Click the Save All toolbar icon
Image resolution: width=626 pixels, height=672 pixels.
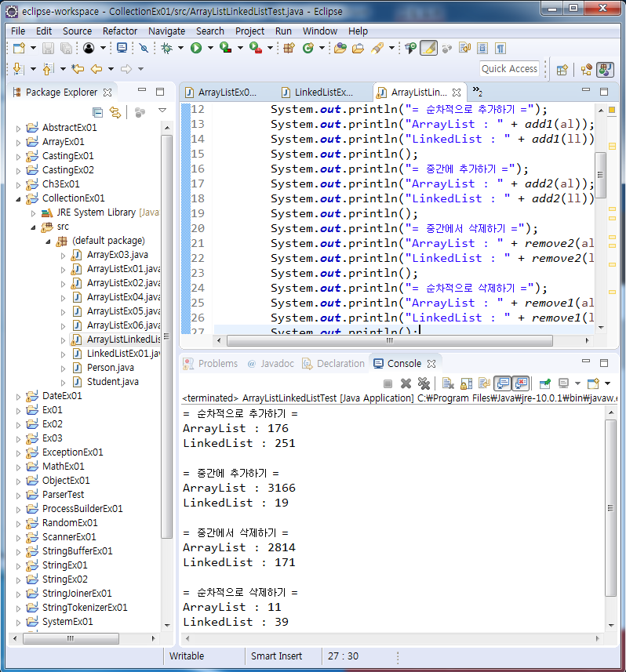click(x=66, y=48)
